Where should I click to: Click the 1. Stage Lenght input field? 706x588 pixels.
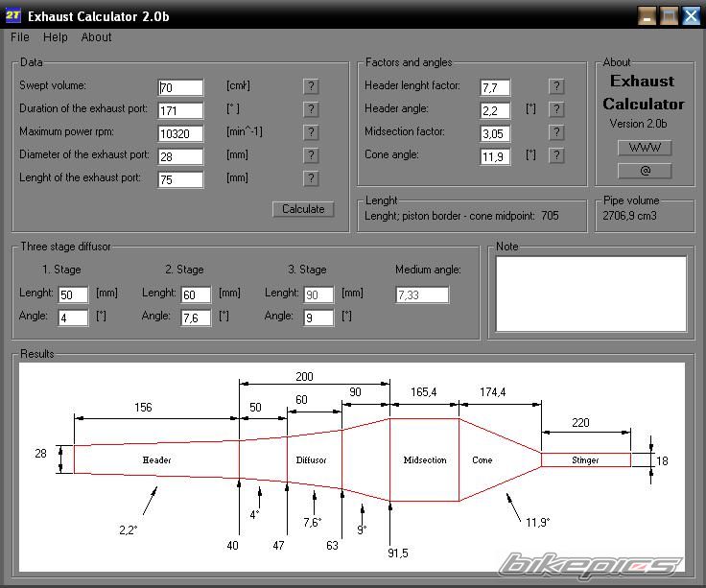click(73, 294)
